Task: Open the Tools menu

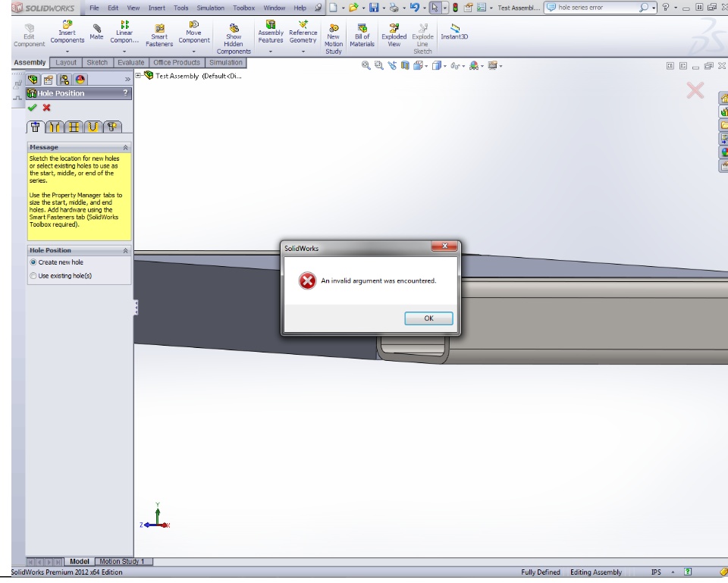Action: (x=181, y=8)
